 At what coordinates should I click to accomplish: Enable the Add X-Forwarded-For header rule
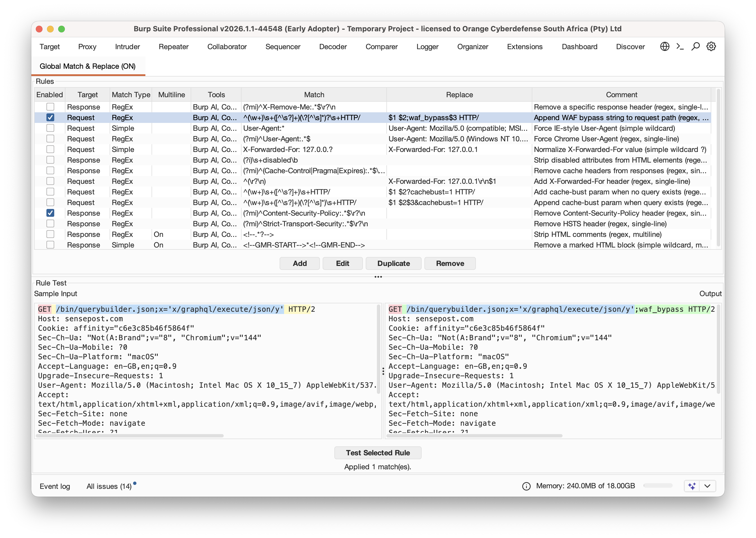coord(50,181)
